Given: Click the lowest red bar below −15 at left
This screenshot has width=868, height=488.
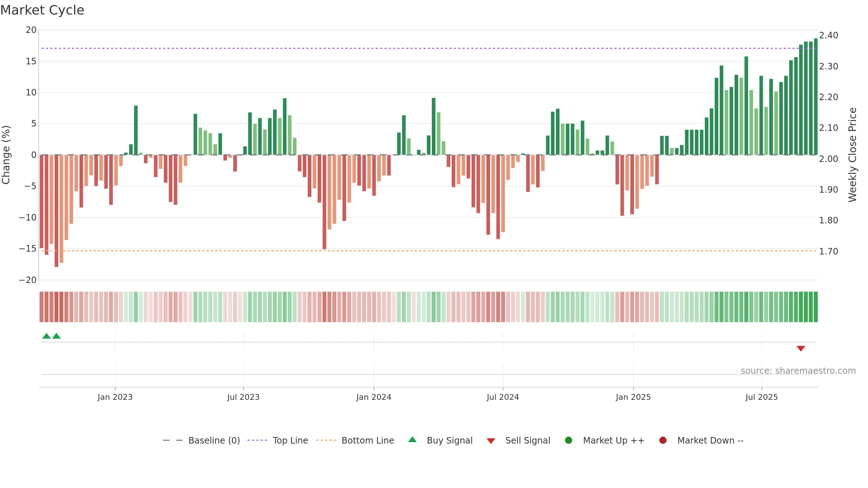Looking at the screenshot, I should pyautogui.click(x=56, y=211).
